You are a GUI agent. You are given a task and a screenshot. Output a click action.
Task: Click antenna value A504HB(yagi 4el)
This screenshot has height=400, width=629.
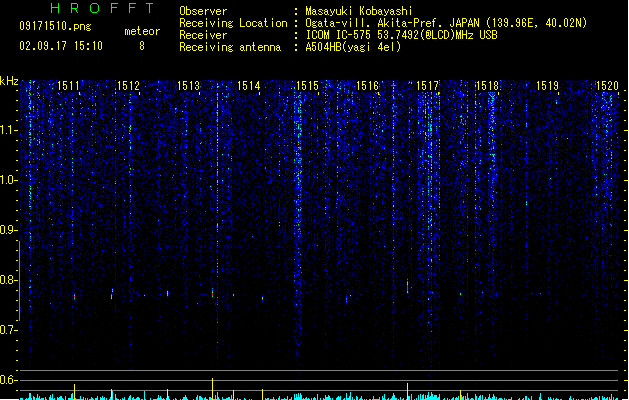coord(353,47)
